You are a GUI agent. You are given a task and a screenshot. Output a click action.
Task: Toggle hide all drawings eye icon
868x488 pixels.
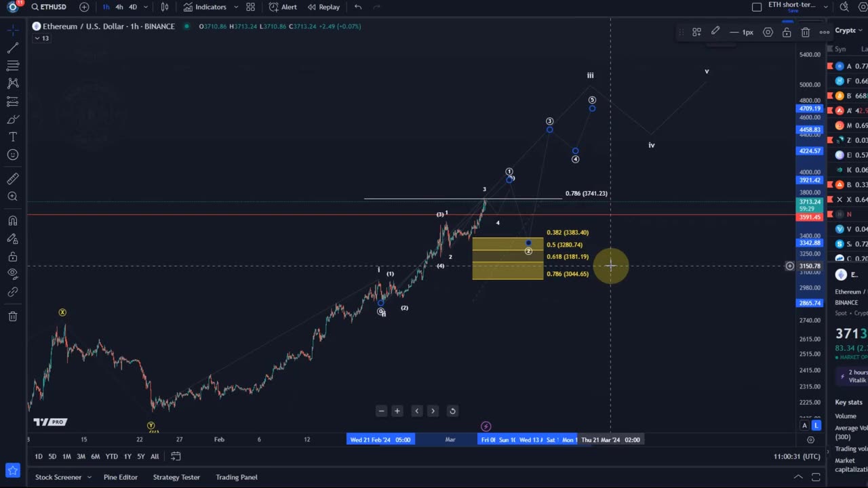13,274
